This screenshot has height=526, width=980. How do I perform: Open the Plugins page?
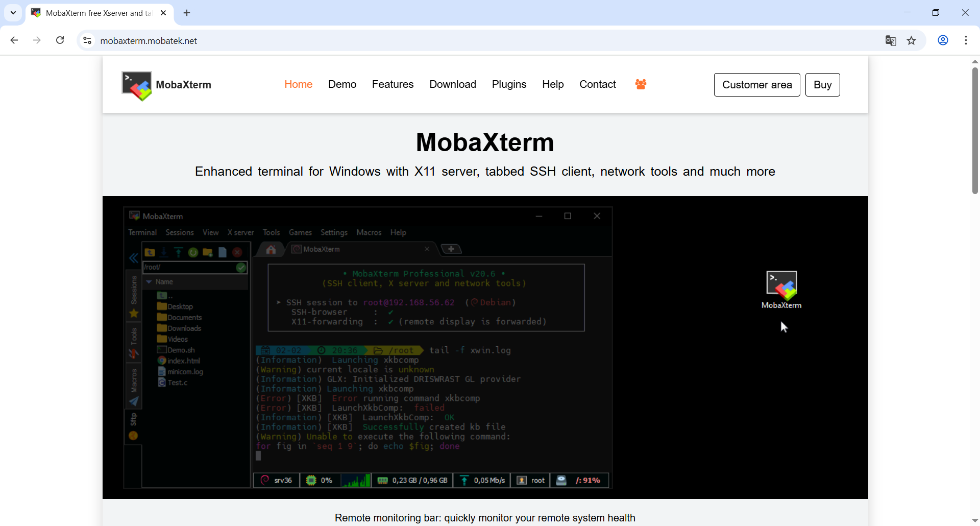coord(509,84)
